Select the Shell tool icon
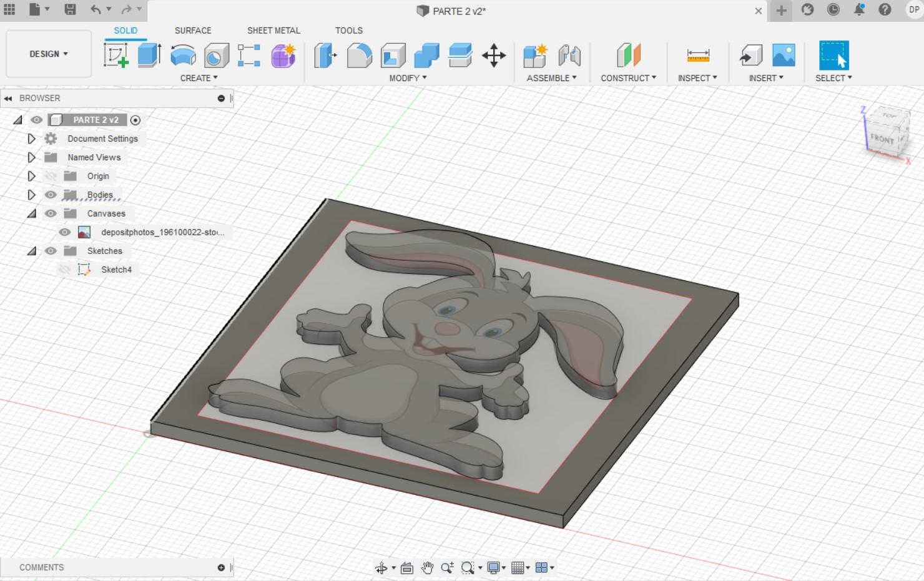Image resolution: width=924 pixels, height=581 pixels. tap(393, 55)
